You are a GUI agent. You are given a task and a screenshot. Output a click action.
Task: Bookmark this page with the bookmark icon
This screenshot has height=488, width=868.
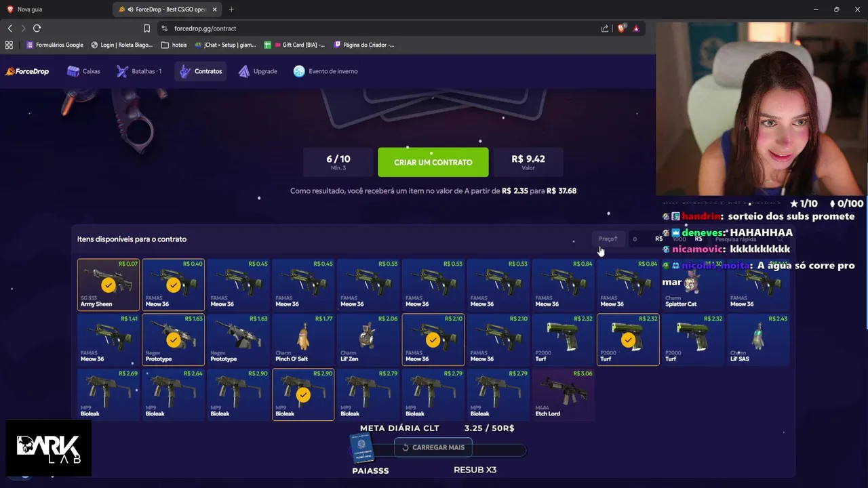point(146,28)
